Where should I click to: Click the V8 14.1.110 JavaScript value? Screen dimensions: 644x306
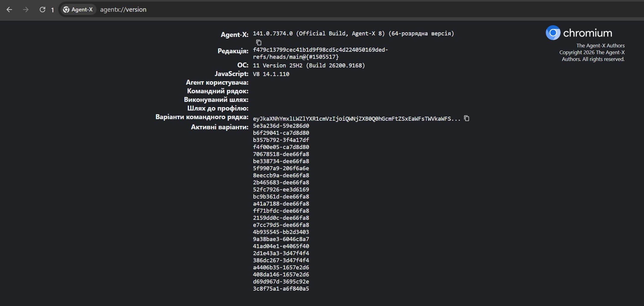point(271,74)
